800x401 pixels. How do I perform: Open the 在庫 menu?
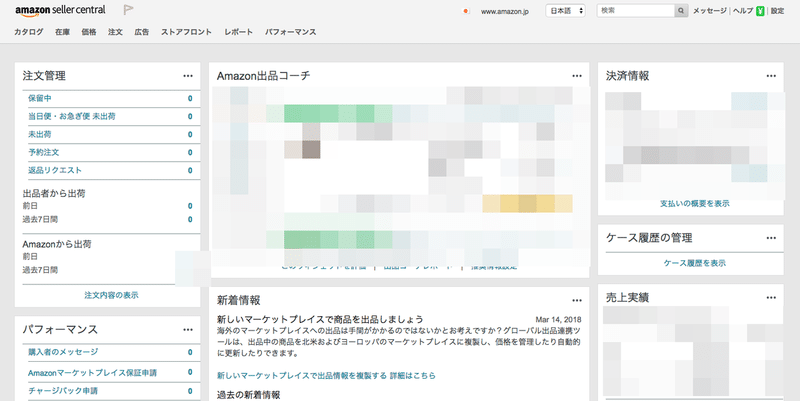point(62,32)
